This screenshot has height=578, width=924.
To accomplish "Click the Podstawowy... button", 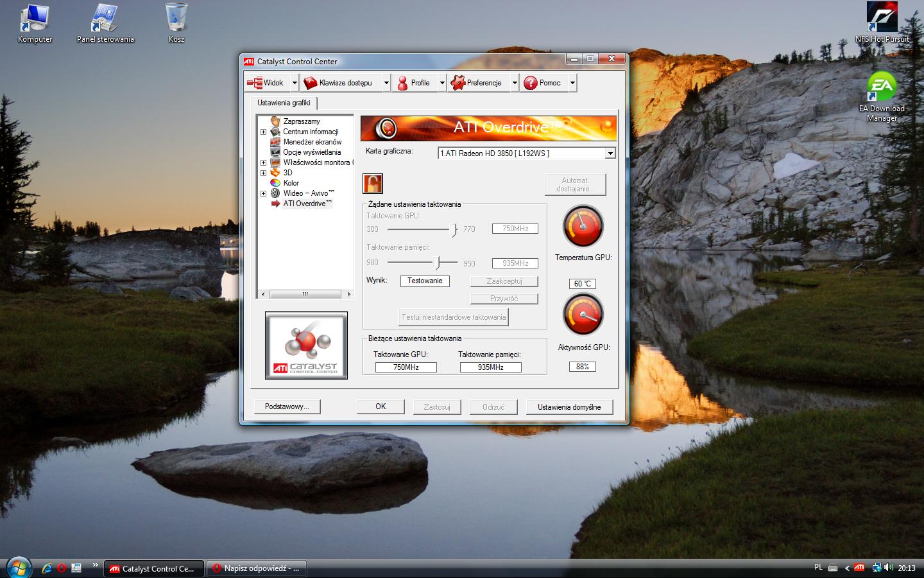I will tap(287, 407).
